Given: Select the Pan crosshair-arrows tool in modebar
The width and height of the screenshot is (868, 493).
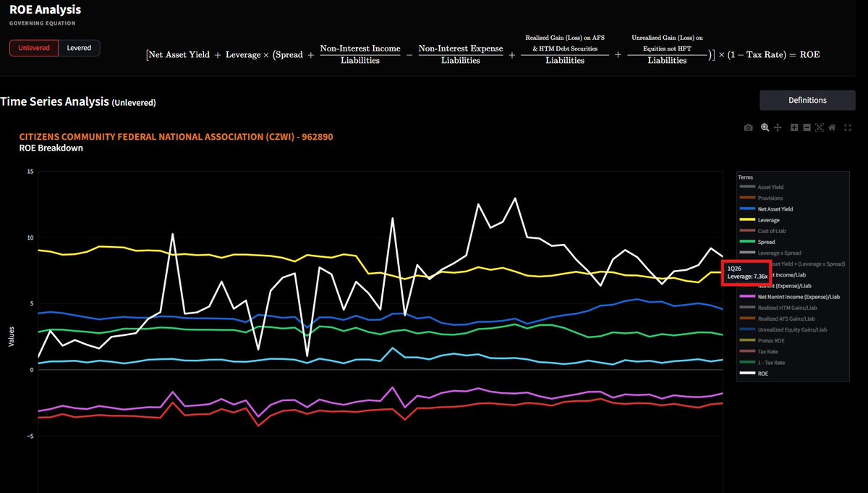Looking at the screenshot, I should (778, 127).
